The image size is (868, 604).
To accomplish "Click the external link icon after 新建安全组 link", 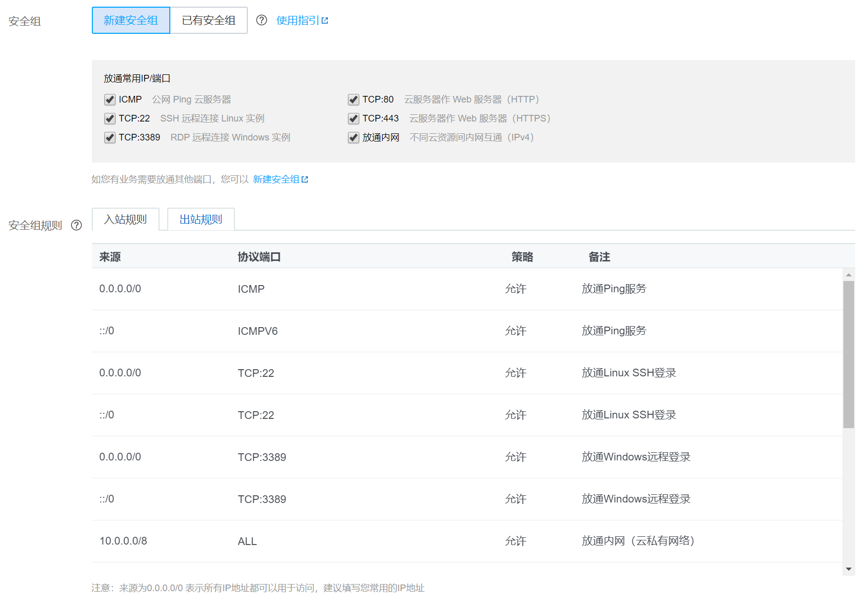I will coord(305,179).
